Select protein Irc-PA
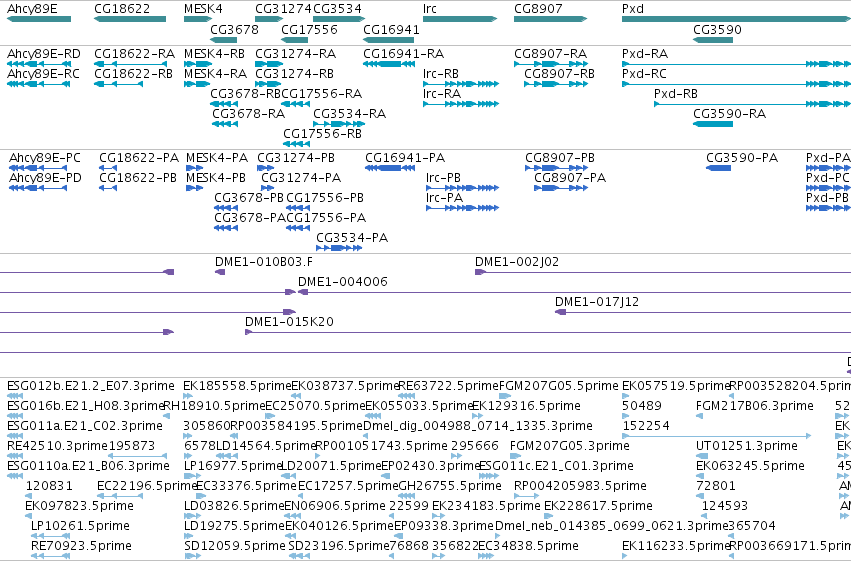 point(444,198)
